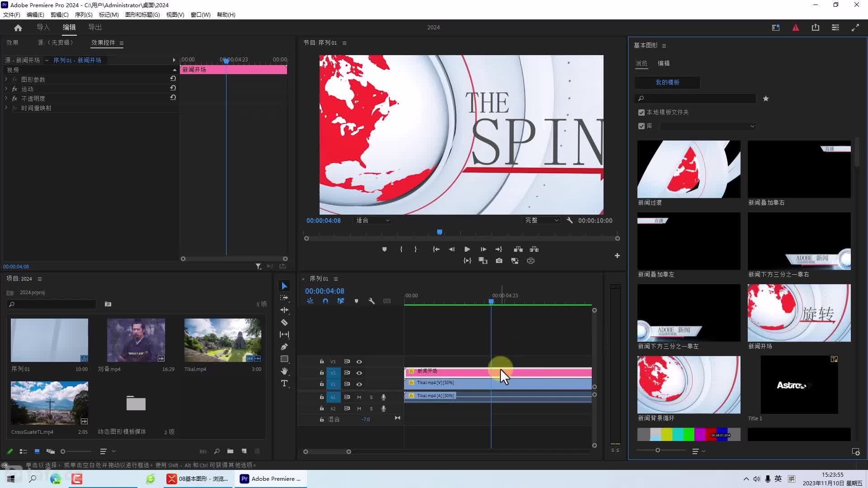This screenshot has height=488, width=868.
Task: Toggle V2 track output eye
Action: pos(359,373)
